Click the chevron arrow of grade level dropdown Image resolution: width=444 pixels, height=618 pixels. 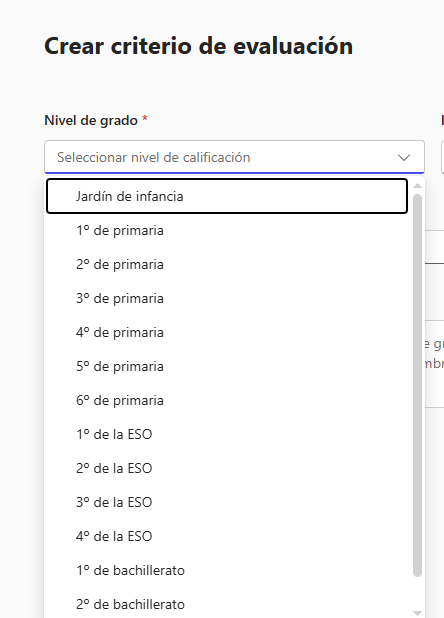[x=404, y=158]
